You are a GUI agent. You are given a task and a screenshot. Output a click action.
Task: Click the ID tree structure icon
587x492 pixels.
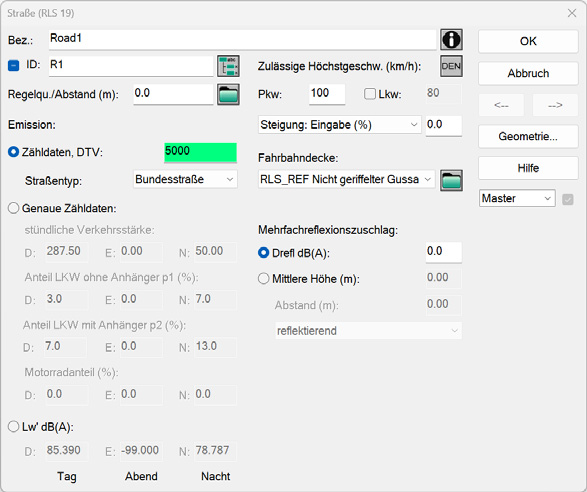pyautogui.click(x=228, y=66)
